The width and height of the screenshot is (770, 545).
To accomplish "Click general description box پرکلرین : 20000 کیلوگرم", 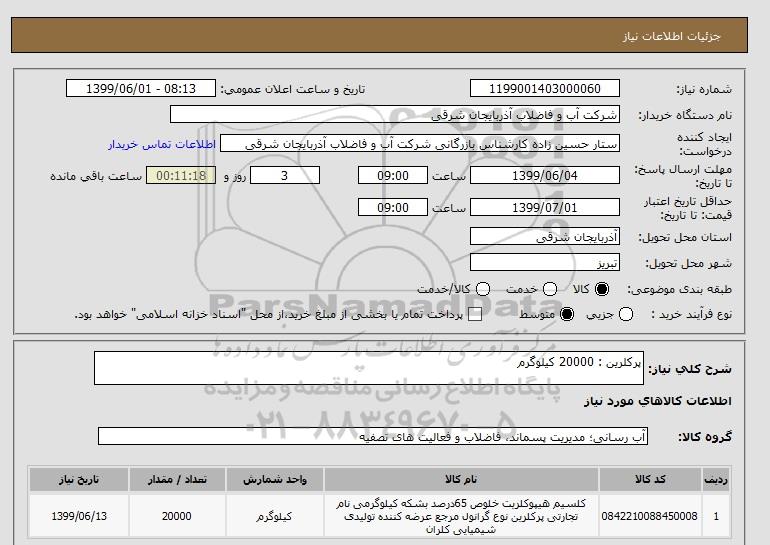I will pos(369,368).
